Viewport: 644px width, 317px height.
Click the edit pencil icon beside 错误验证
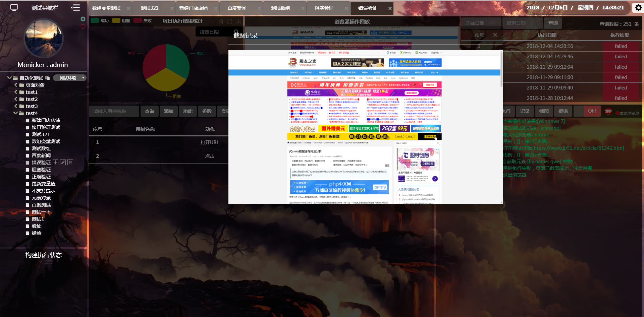pyautogui.click(x=63, y=163)
